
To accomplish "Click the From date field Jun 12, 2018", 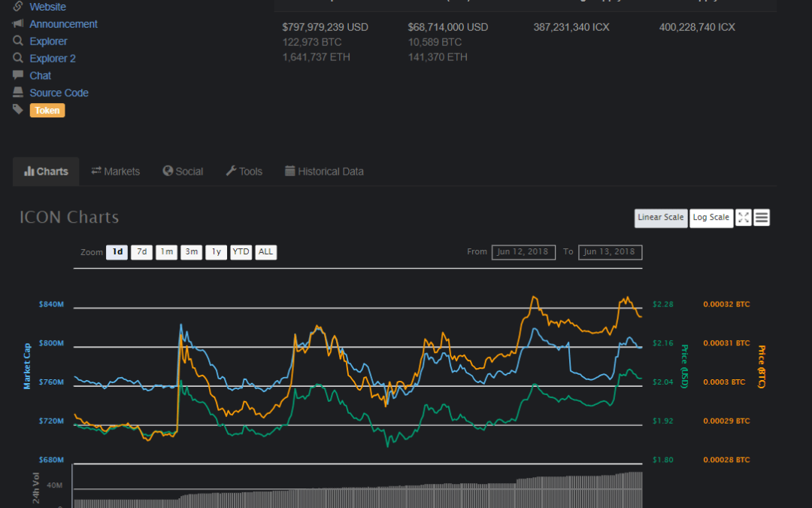I will point(523,252).
